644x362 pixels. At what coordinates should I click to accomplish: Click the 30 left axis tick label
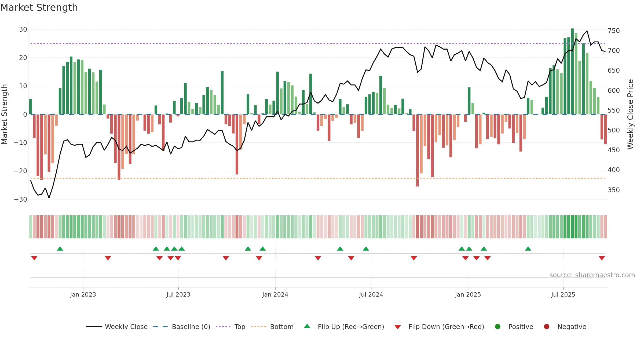(23, 29)
